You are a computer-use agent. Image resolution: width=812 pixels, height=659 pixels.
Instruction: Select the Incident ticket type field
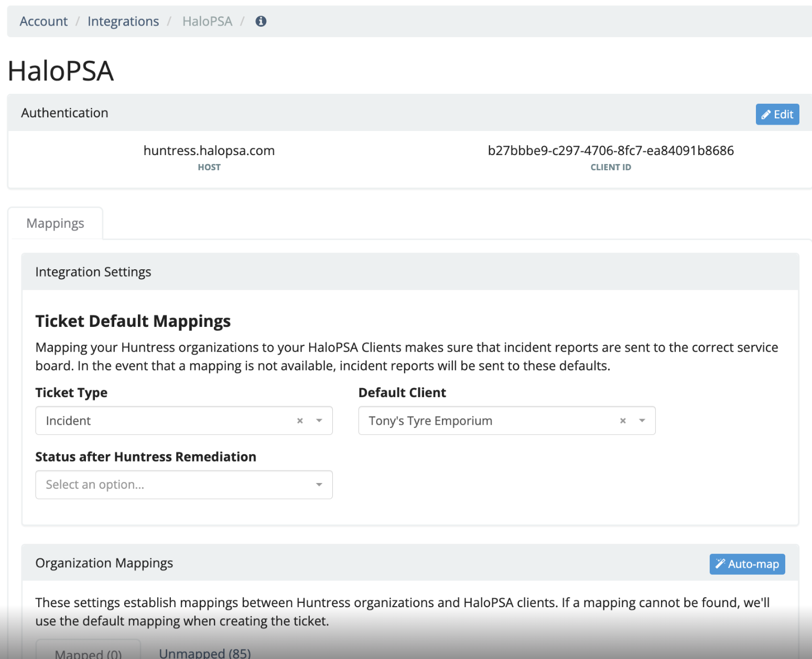click(184, 421)
